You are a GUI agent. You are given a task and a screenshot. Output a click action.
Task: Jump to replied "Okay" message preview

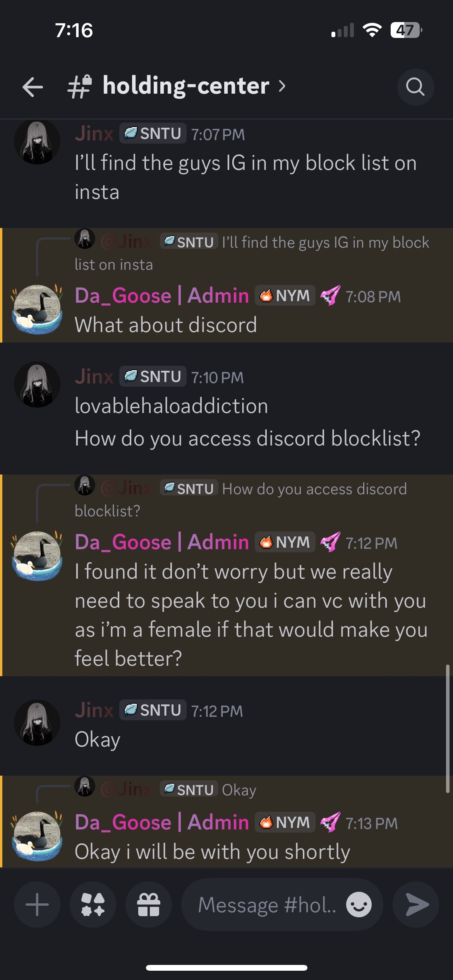click(239, 790)
